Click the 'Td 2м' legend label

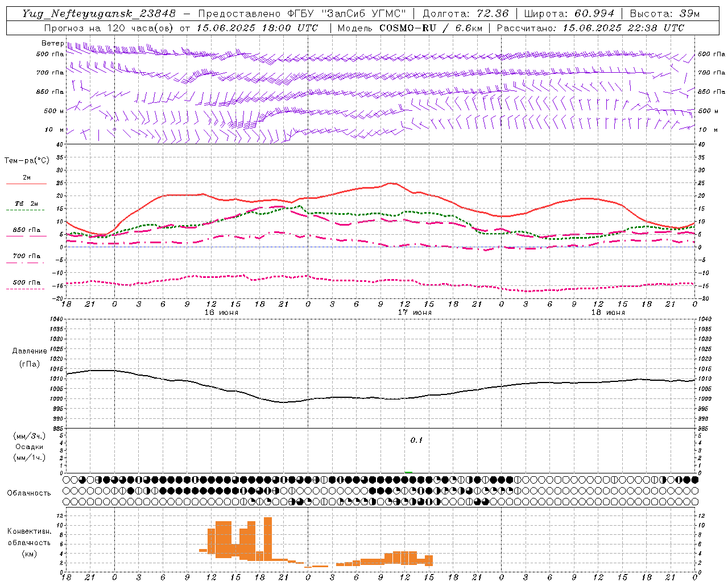point(26,203)
